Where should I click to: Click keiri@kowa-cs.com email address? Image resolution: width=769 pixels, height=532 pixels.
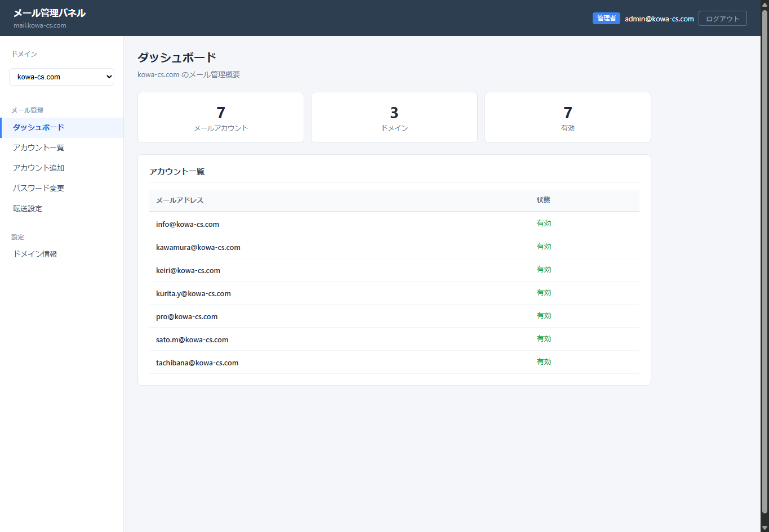point(188,270)
